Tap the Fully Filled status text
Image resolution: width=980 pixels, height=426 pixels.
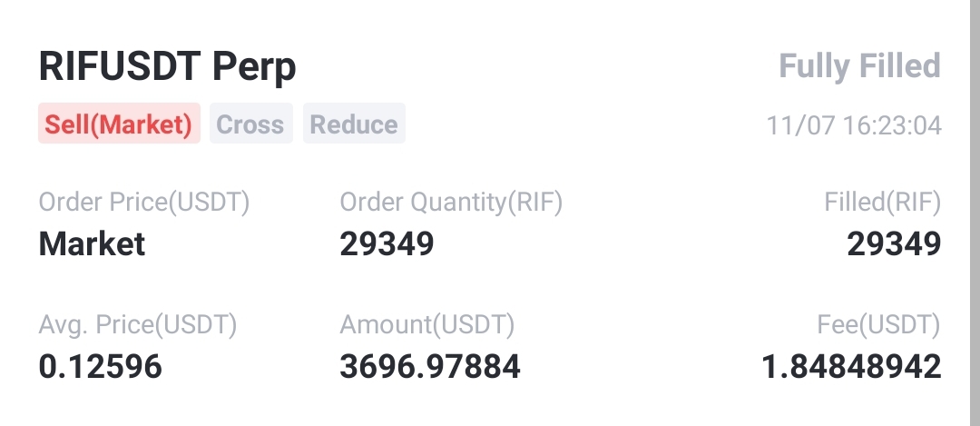click(x=859, y=66)
